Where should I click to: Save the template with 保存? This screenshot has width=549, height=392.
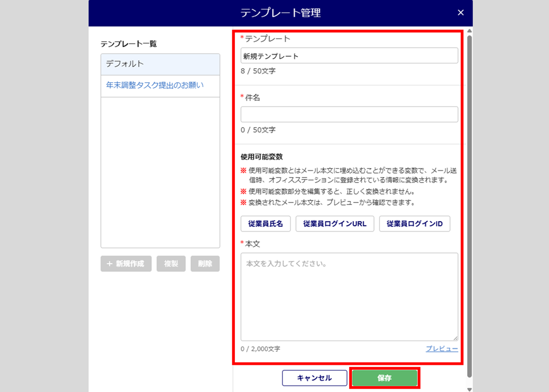coord(384,378)
